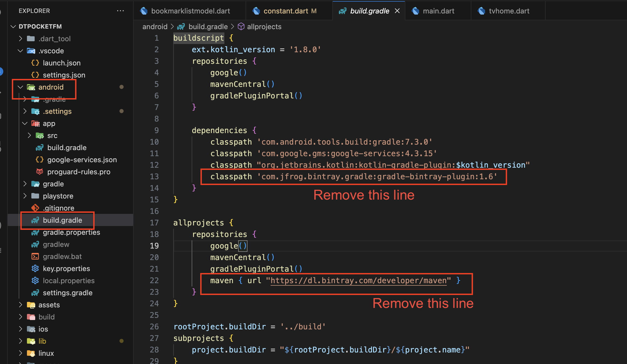Click the terminal icon beside gradlew.bat
The image size is (627, 364).
[35, 257]
